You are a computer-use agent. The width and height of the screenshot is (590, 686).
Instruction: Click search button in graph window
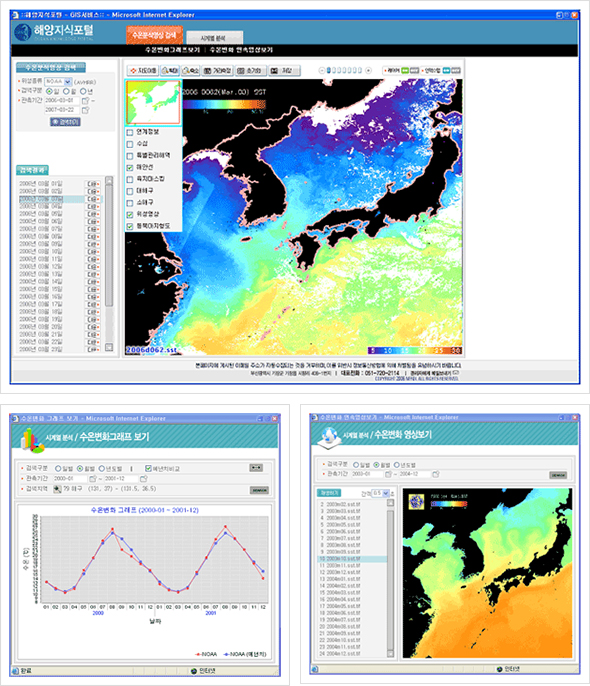(x=259, y=490)
